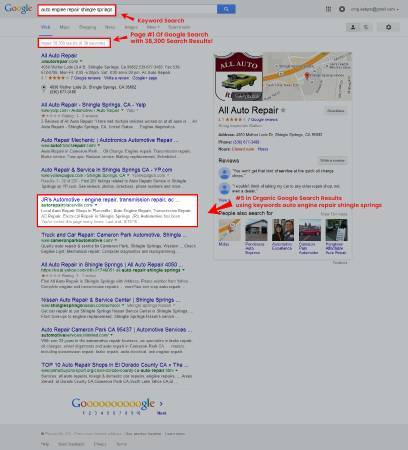Click the Google logo
The height and width of the screenshot is (450, 408).
coord(18,9)
